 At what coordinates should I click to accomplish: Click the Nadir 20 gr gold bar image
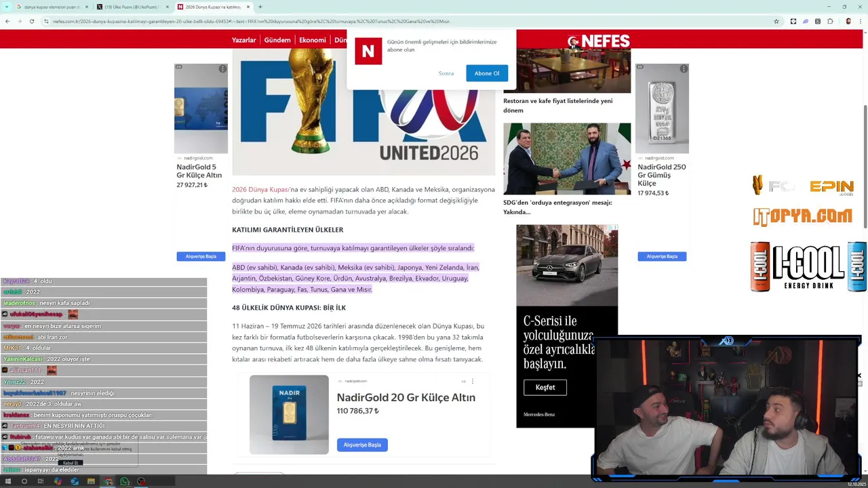(289, 414)
